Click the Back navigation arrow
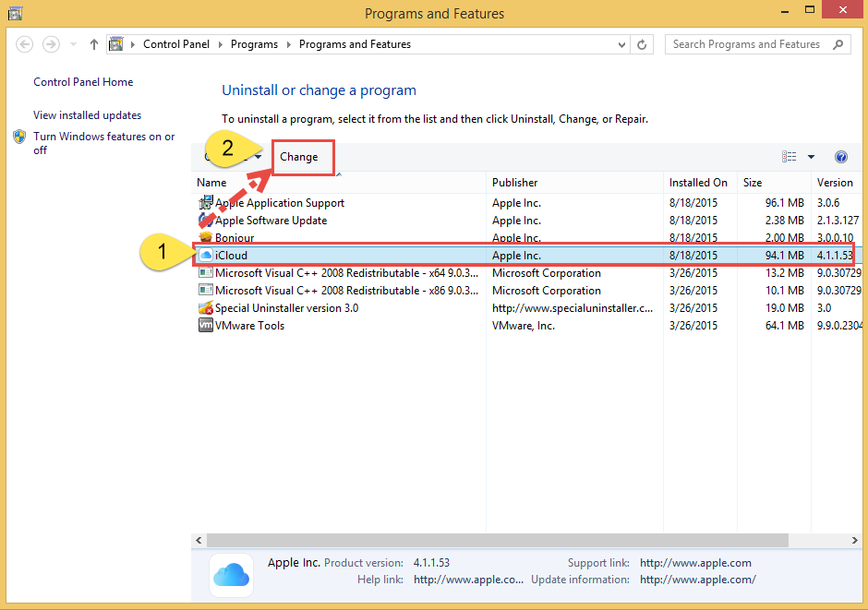 tap(24, 44)
